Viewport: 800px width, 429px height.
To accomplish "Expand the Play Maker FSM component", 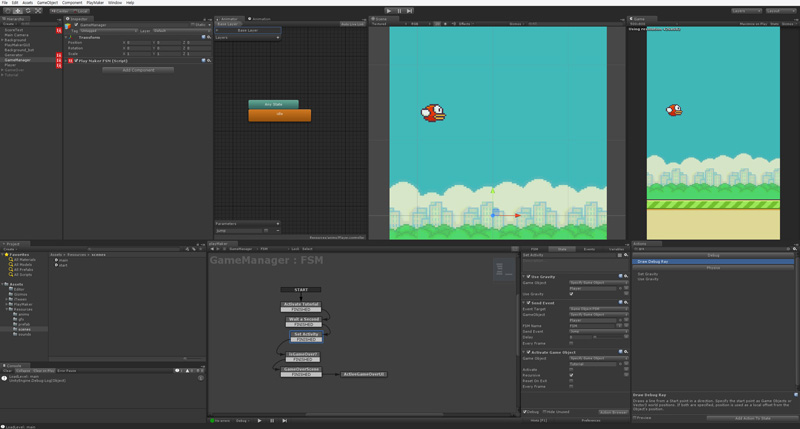I will pos(66,61).
